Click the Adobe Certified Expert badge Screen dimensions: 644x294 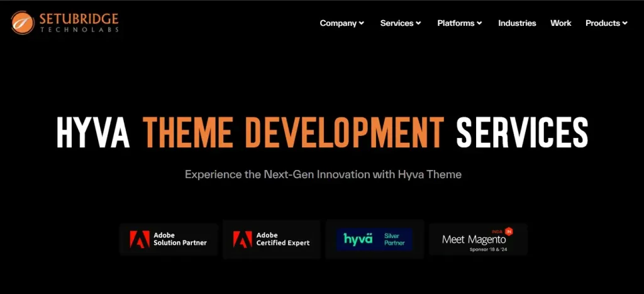pos(272,239)
